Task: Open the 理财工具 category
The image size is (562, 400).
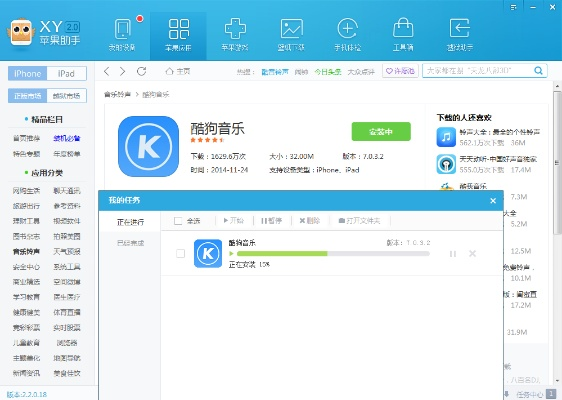Action: [27, 221]
